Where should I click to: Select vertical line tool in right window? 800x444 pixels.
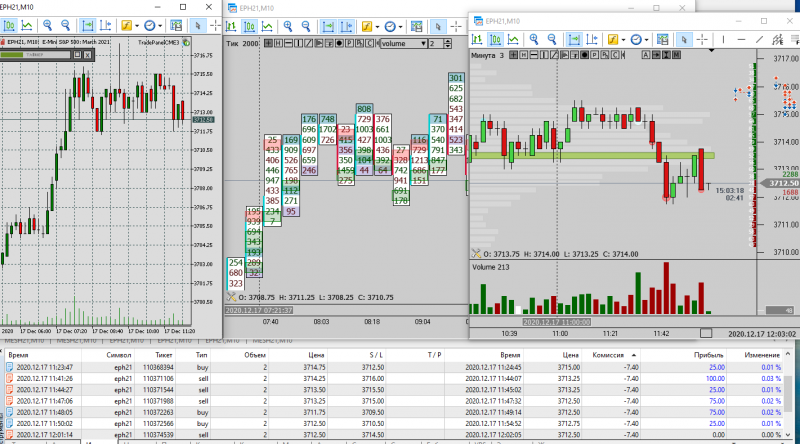pyautogui.click(x=723, y=39)
